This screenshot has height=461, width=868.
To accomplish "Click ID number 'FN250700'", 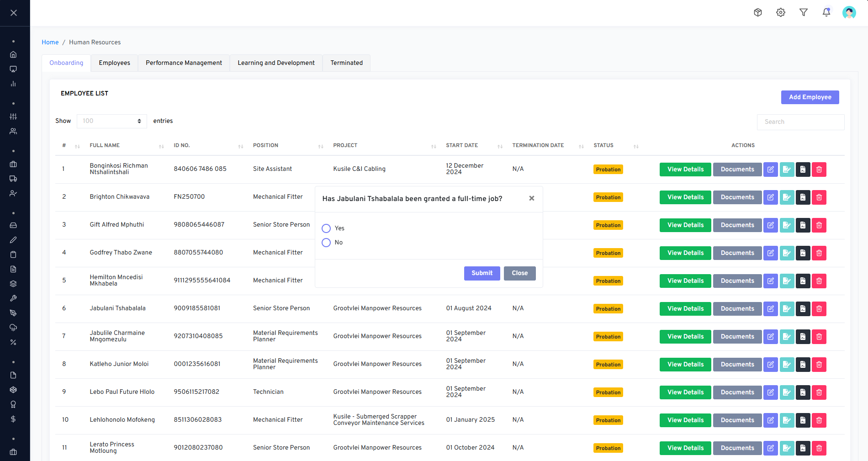I will 189,197.
